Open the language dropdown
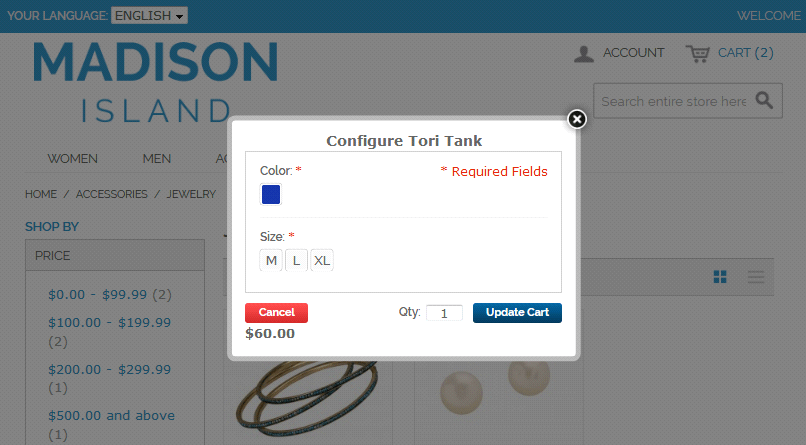The image size is (806, 445). coord(149,16)
